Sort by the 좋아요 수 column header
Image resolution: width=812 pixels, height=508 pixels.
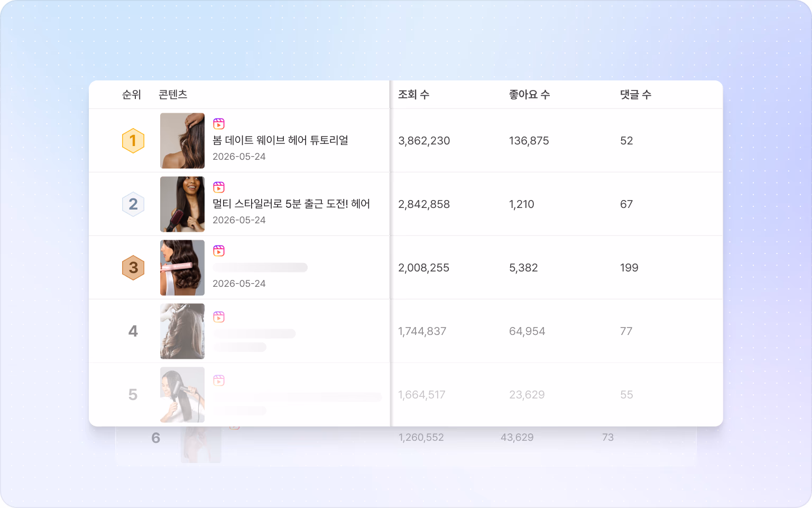[529, 95]
